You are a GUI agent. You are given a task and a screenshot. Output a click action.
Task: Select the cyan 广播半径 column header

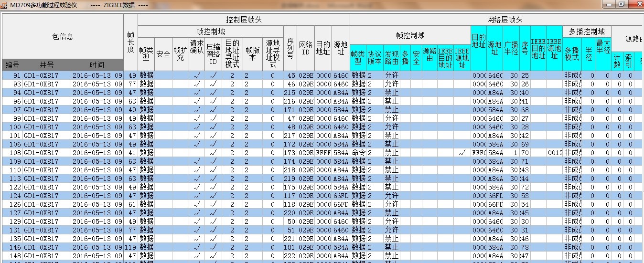coord(511,48)
